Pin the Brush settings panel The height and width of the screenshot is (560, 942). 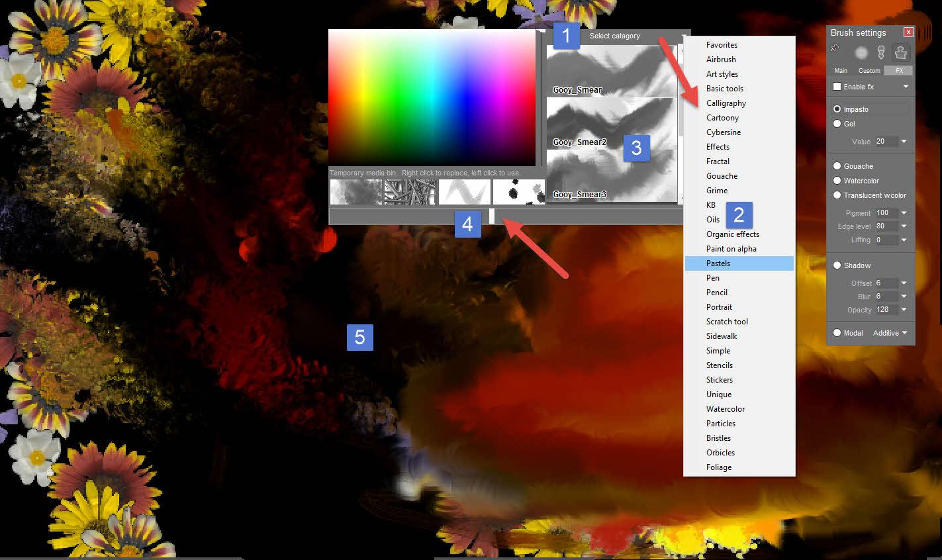(835, 48)
